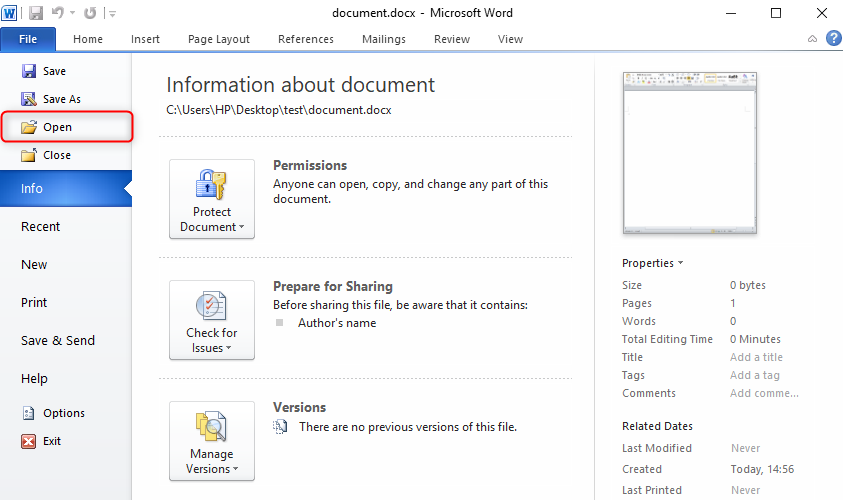Select Save & Send in sidebar
This screenshot has height=500, width=843.
58,341
